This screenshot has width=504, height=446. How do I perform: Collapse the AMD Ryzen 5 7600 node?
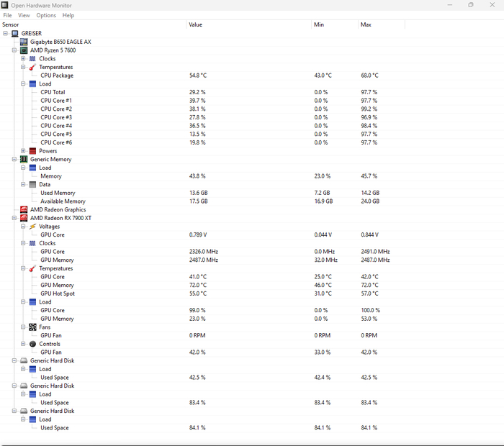coord(14,50)
